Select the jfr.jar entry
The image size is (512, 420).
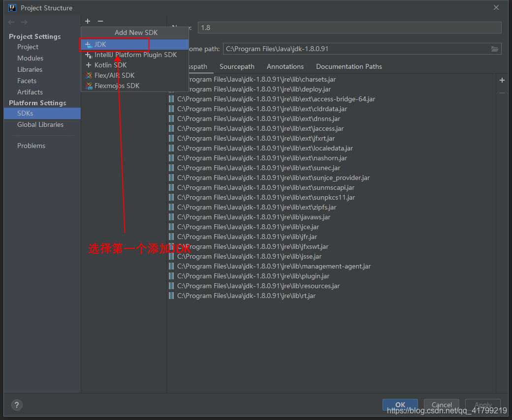pyautogui.click(x=331, y=237)
